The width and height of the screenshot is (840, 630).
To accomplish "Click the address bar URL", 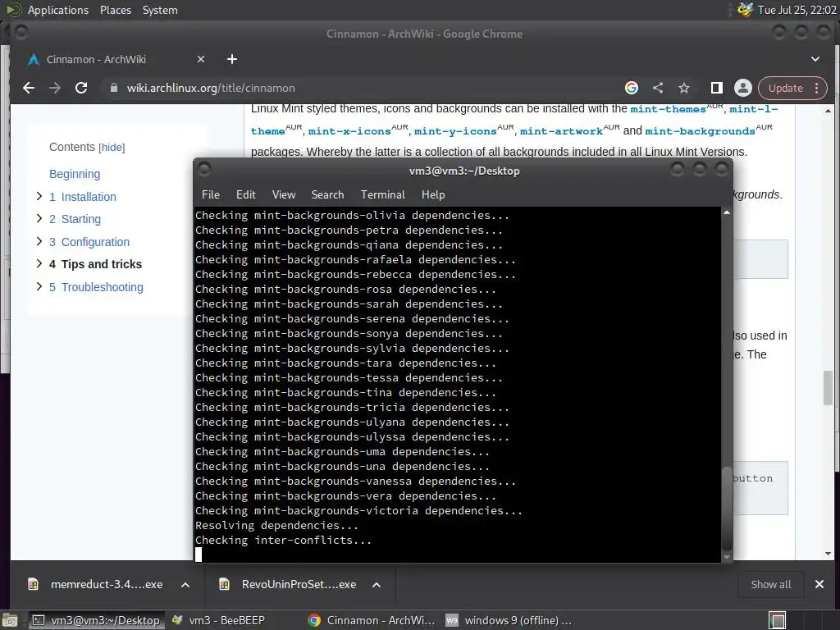I will tap(211, 88).
